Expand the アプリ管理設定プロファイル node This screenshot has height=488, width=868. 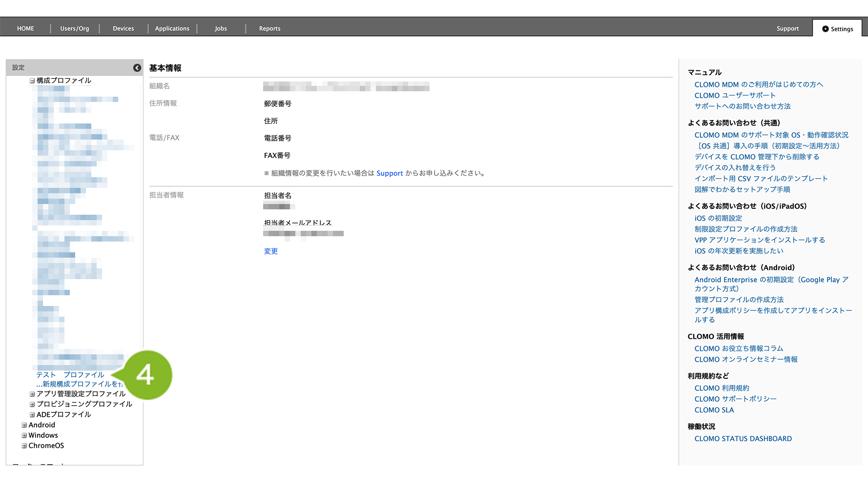click(32, 394)
